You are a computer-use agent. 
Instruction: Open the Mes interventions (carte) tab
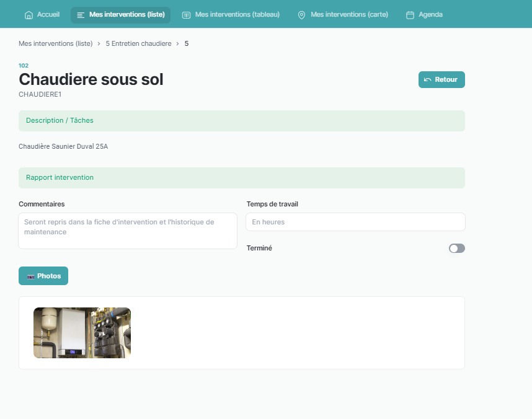[349, 15]
